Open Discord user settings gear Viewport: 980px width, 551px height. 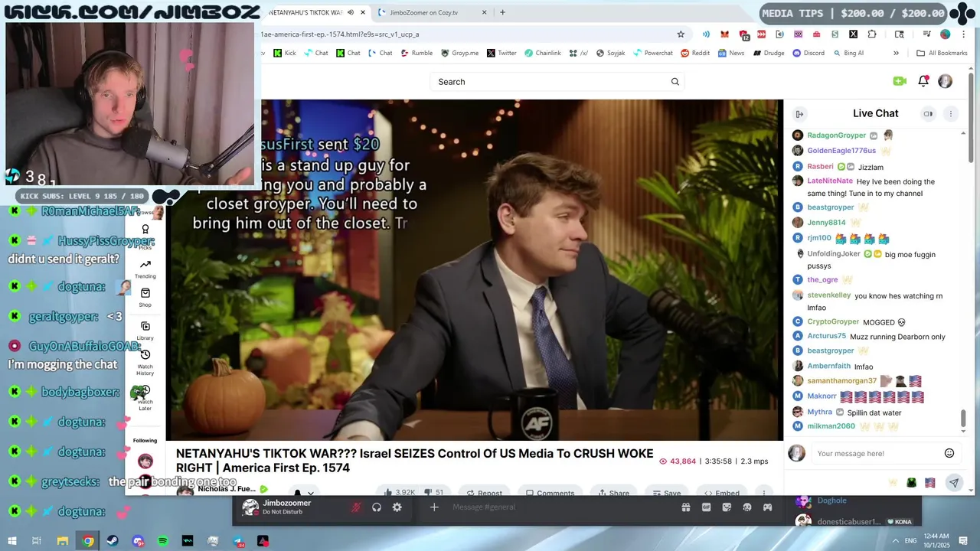[x=397, y=507]
